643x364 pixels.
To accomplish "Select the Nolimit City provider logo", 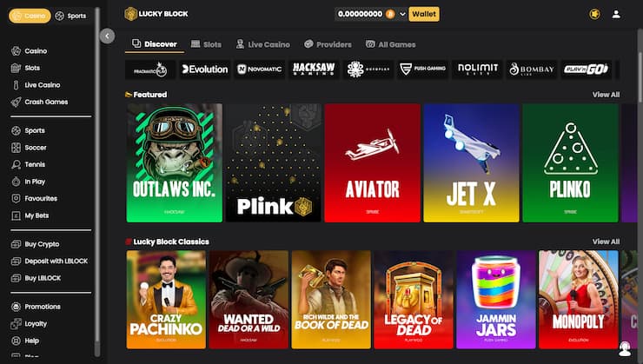I will [477, 69].
